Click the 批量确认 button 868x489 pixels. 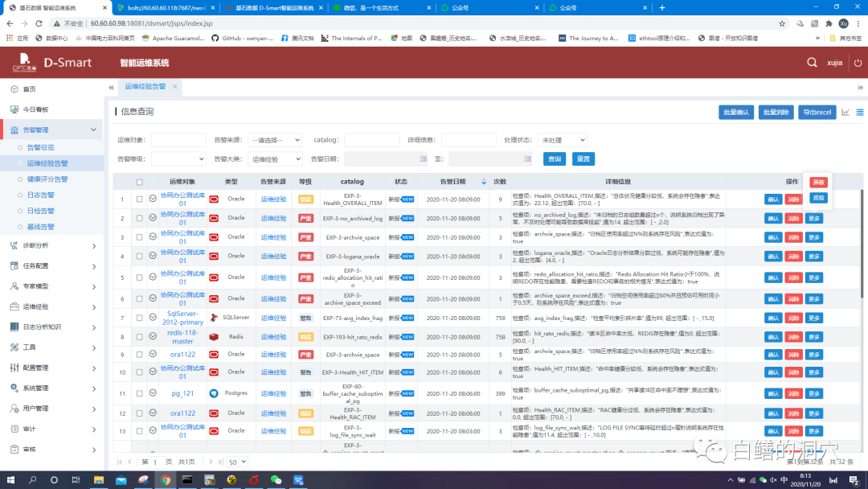click(x=735, y=113)
